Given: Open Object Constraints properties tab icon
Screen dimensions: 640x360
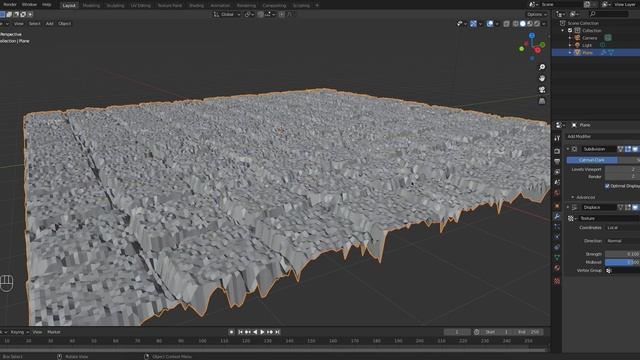Looking at the screenshot, I should coord(557,247).
